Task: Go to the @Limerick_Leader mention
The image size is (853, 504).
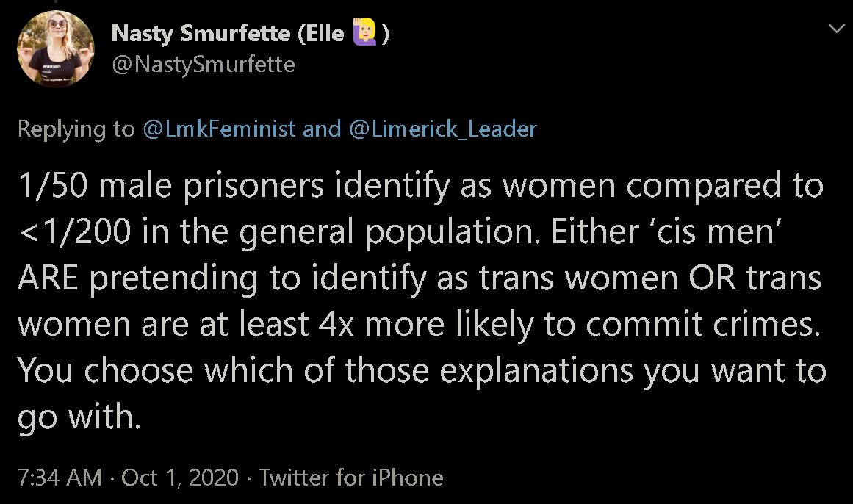Action: pos(443,129)
